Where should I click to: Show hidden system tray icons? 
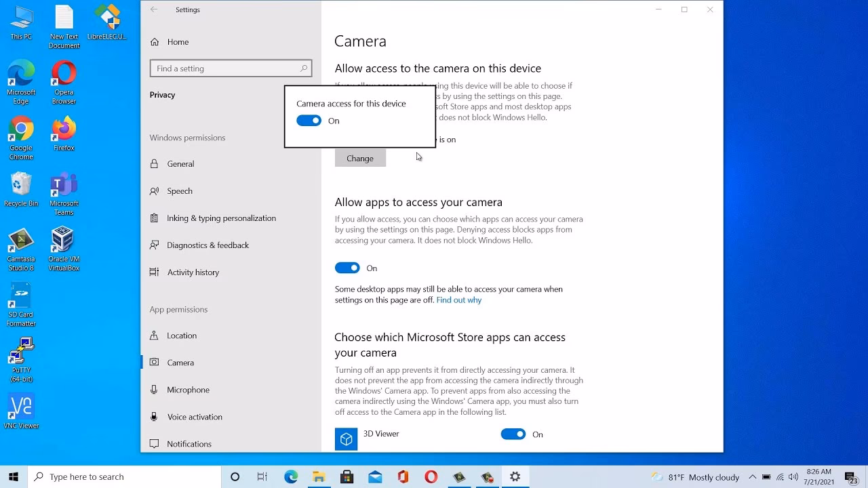[x=752, y=476]
